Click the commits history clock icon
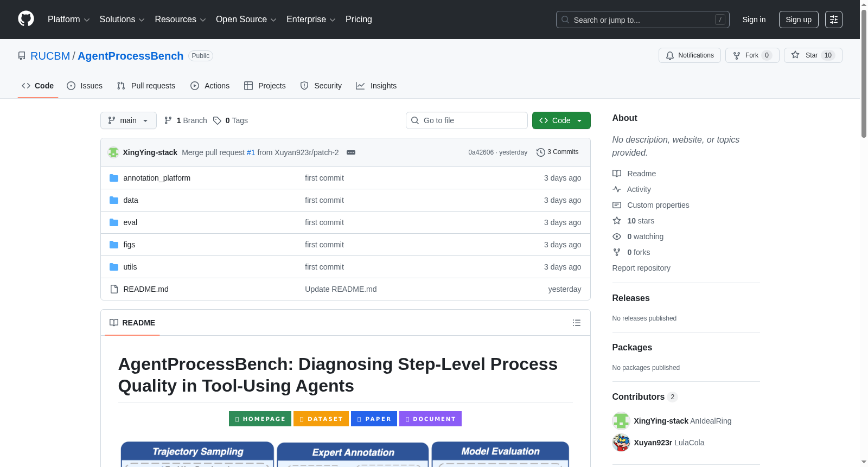868x467 pixels. pos(540,152)
